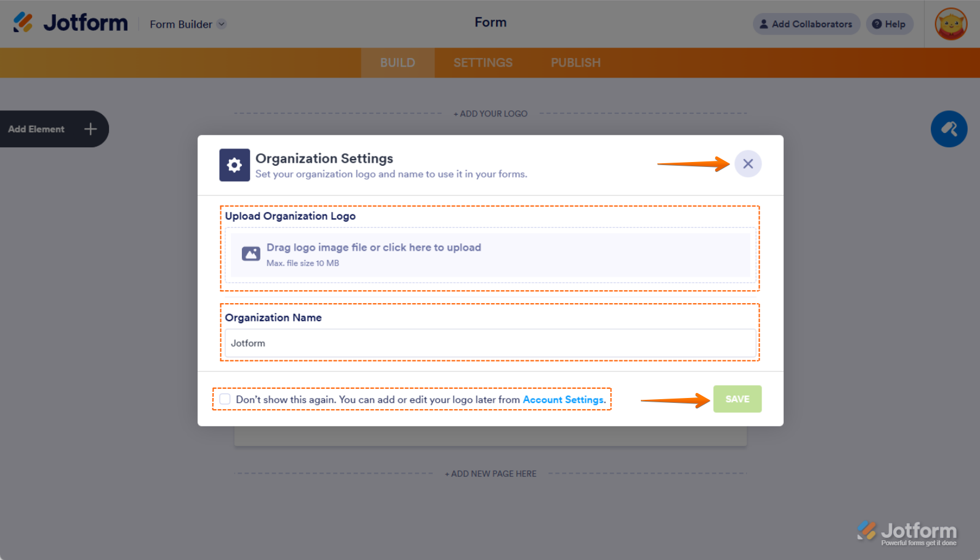Switch to the SETTINGS tab
The width and height of the screenshot is (980, 560).
click(x=483, y=63)
